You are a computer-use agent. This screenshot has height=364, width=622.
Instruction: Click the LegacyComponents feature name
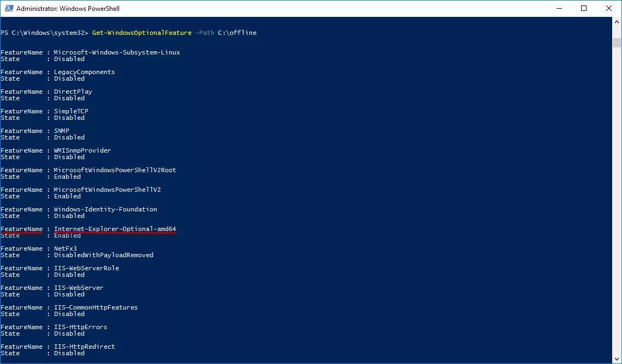click(85, 72)
